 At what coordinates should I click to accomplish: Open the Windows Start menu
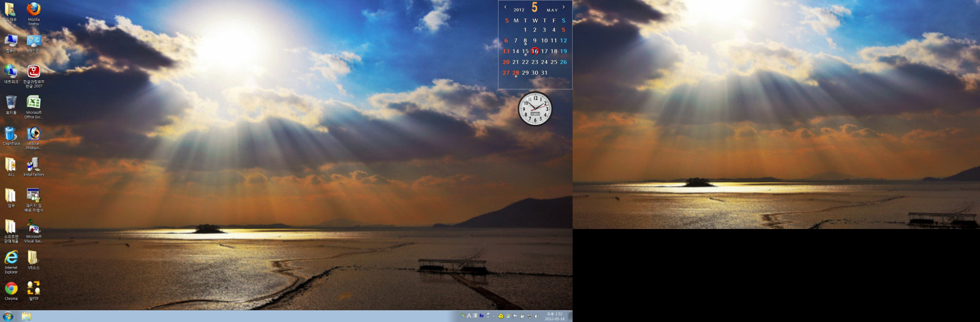pos(8,316)
